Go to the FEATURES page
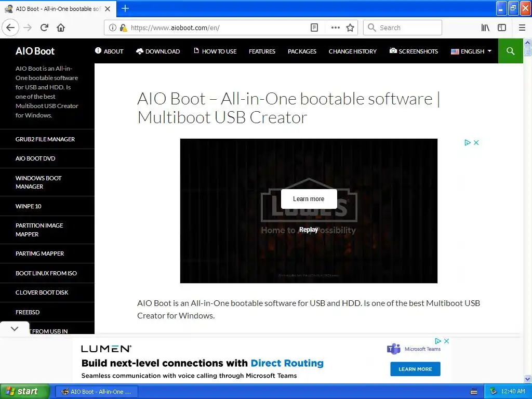The image size is (532, 399). [262, 51]
